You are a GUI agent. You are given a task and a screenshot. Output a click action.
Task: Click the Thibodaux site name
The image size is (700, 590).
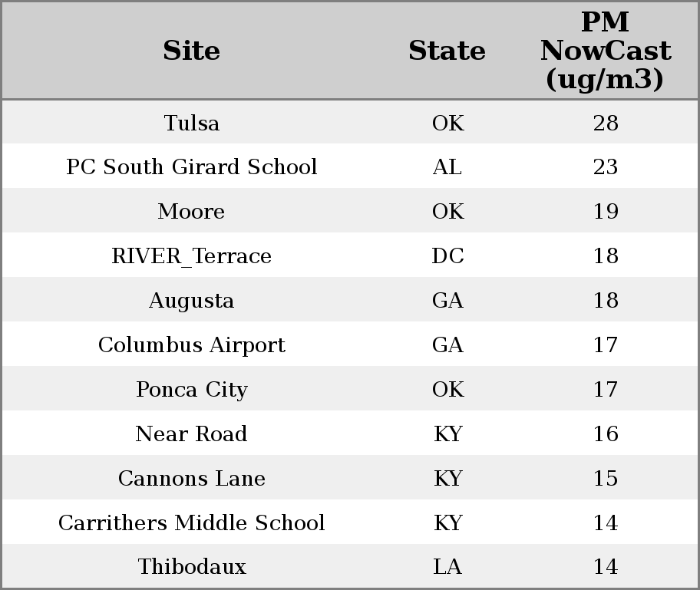point(192,566)
